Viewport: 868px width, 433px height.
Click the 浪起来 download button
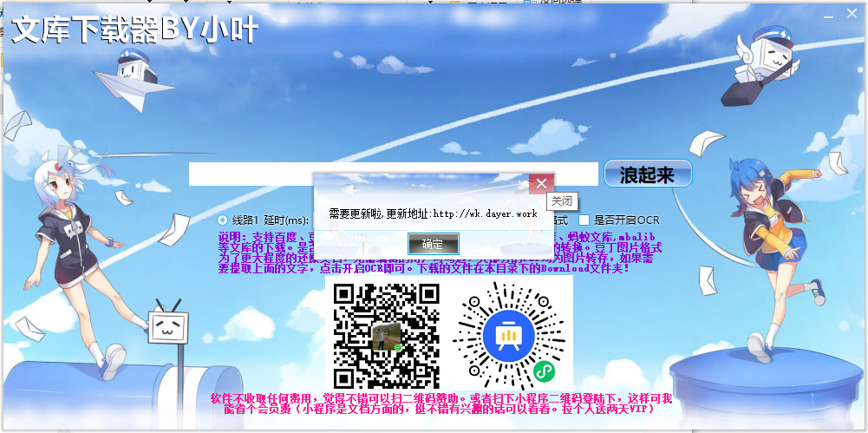(x=647, y=174)
